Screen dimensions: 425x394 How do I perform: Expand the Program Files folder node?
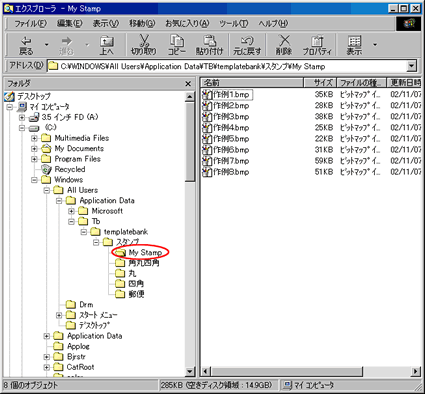coord(34,159)
